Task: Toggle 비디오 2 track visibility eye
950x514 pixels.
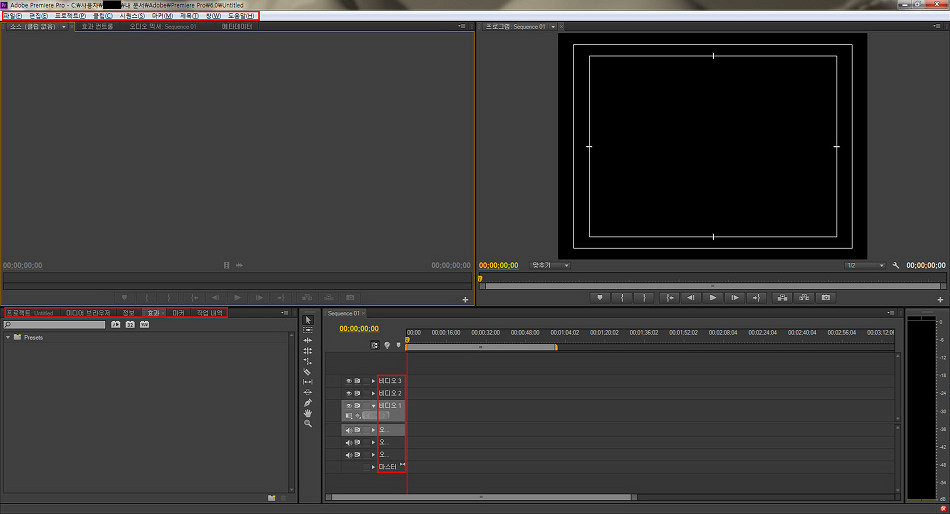Action: click(x=349, y=393)
